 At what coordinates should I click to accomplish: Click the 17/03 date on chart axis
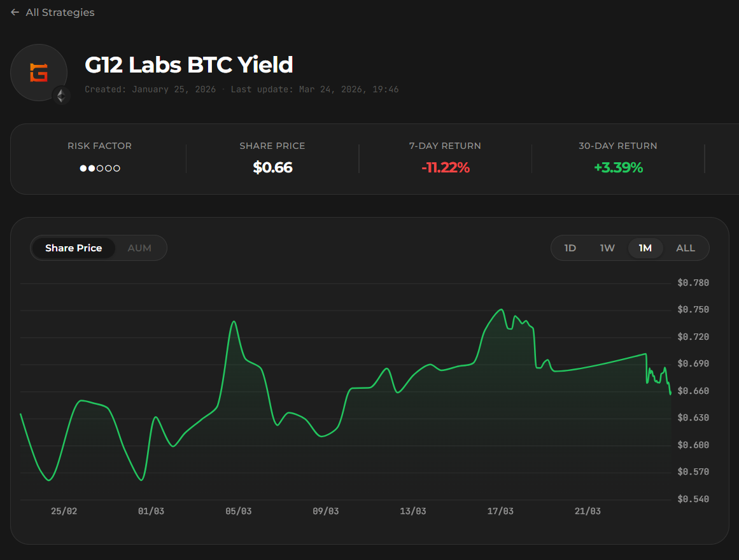coord(500,511)
